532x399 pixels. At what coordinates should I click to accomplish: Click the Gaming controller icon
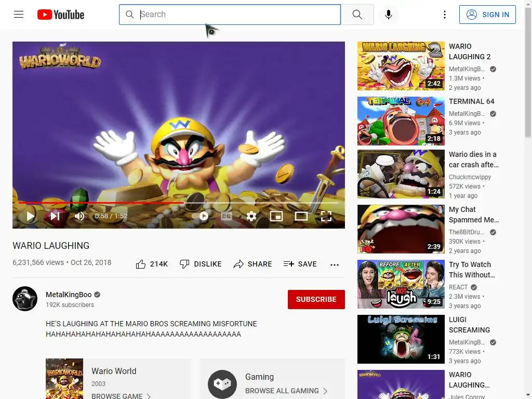pyautogui.click(x=222, y=384)
